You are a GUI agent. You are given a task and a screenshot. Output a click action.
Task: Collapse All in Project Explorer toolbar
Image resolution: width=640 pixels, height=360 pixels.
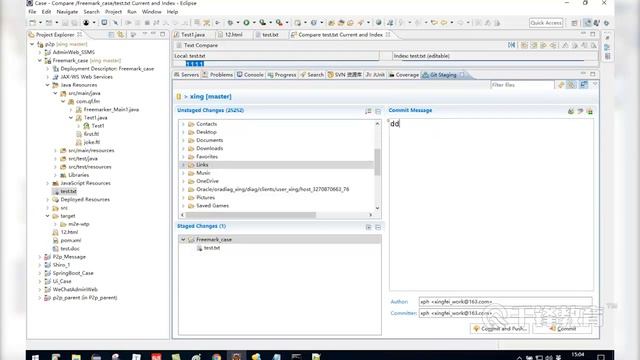(111, 35)
